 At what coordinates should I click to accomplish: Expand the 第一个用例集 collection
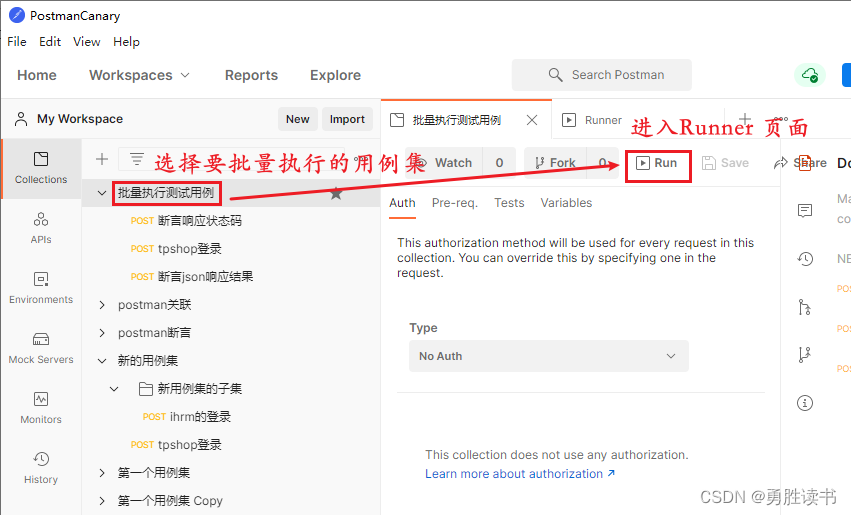pyautogui.click(x=101, y=473)
